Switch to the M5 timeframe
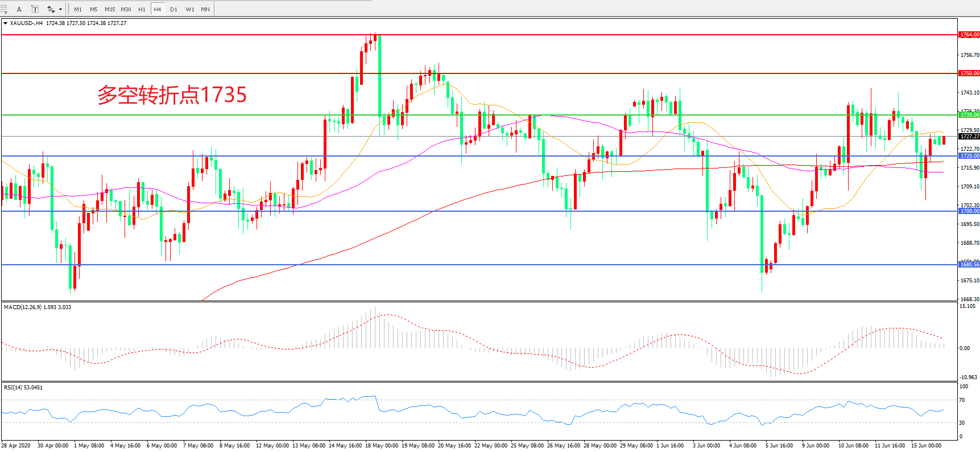 (x=94, y=9)
